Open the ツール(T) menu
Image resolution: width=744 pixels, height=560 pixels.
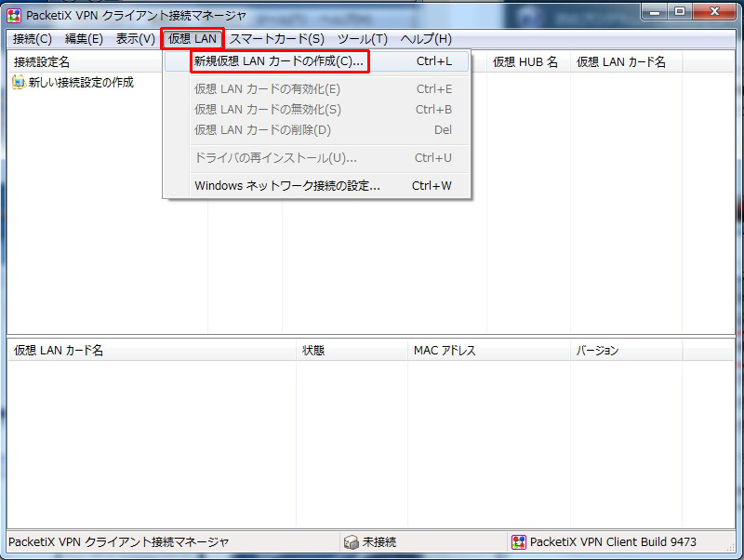point(362,39)
